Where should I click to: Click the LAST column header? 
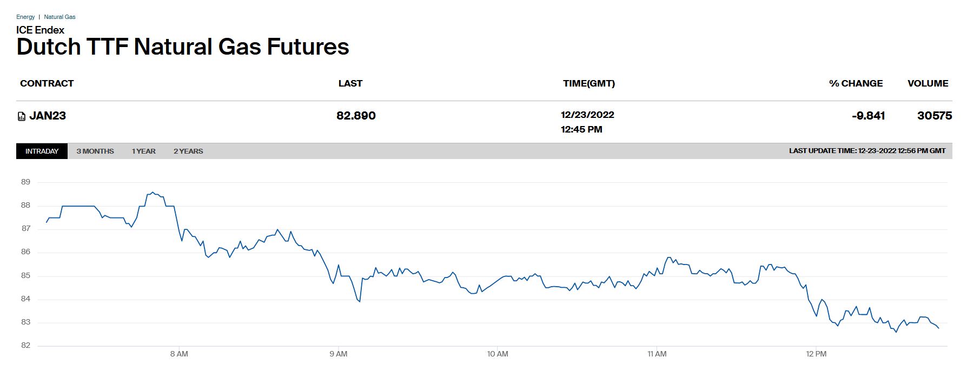click(350, 83)
